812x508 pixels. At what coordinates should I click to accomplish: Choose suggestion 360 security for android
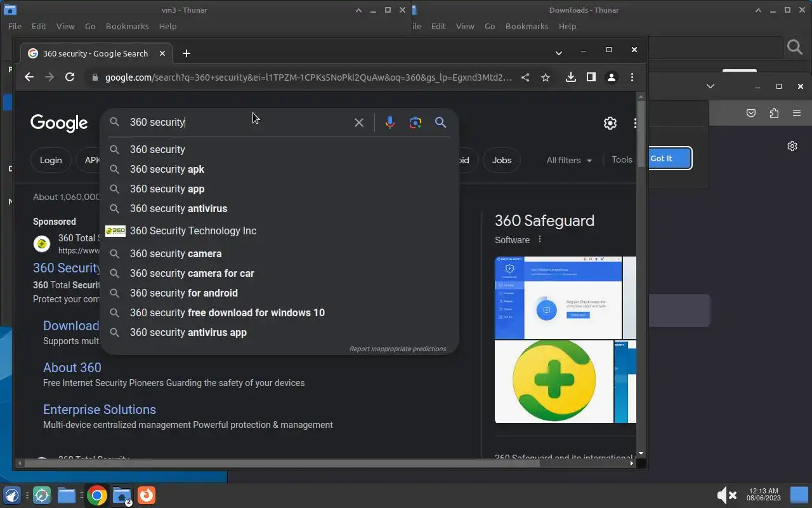click(x=279, y=293)
